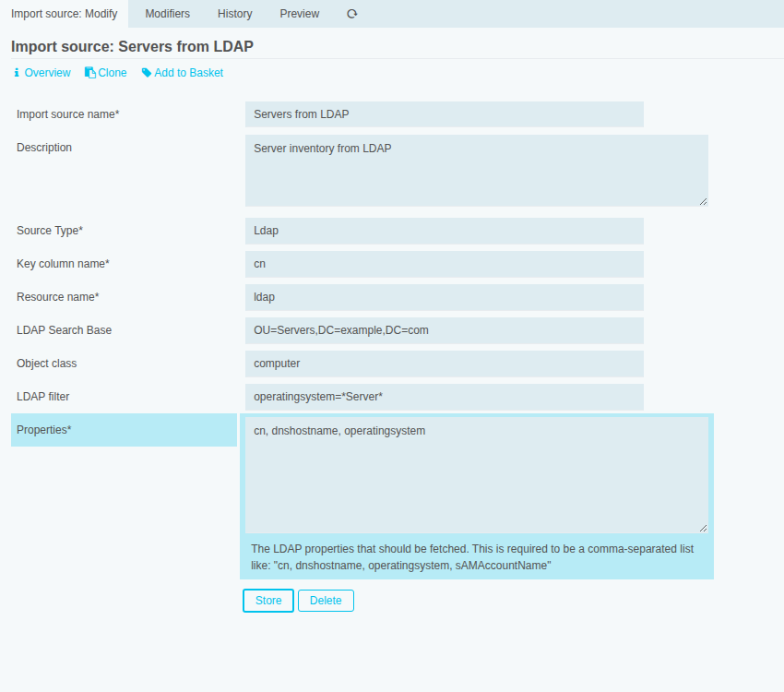Click the 'Import source name*' label
The width and height of the screenshot is (784, 692).
(x=68, y=114)
